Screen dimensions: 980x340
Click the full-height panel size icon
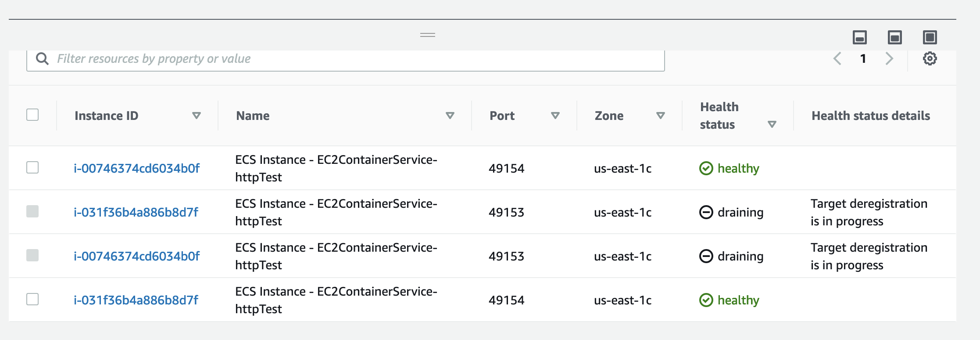pos(930,37)
